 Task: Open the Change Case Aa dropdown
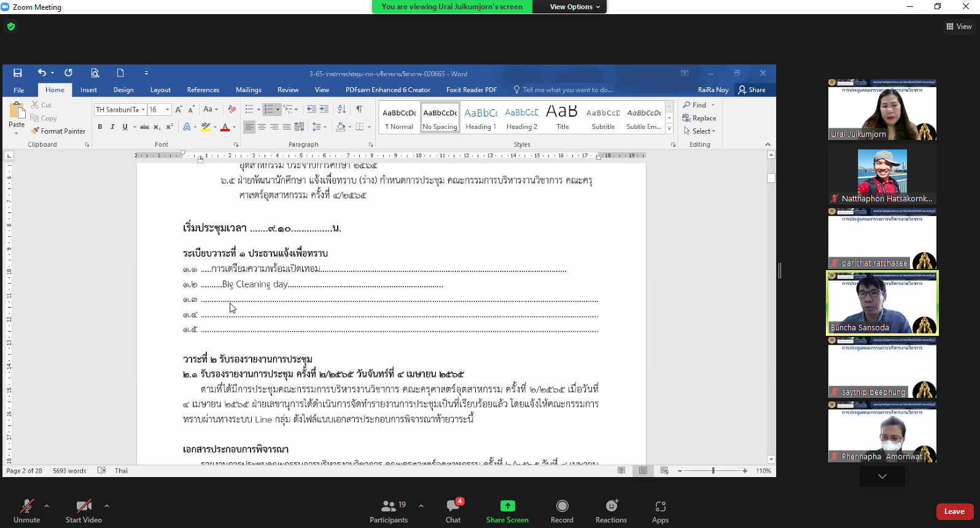point(211,109)
